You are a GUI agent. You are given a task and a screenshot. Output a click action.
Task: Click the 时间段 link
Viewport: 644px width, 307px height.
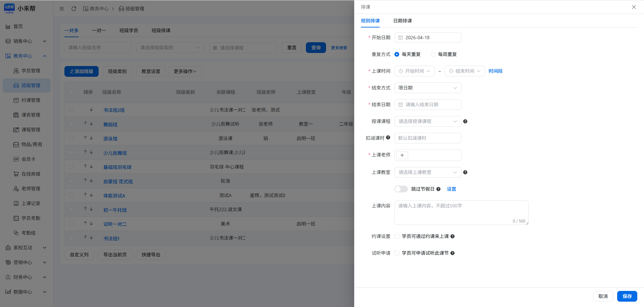pyautogui.click(x=495, y=71)
